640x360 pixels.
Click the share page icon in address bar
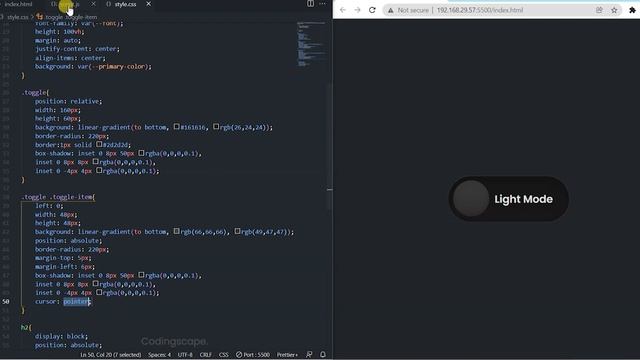[599, 10]
